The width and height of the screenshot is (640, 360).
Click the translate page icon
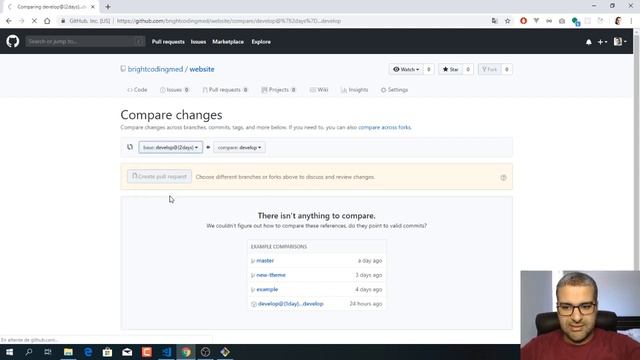494,21
